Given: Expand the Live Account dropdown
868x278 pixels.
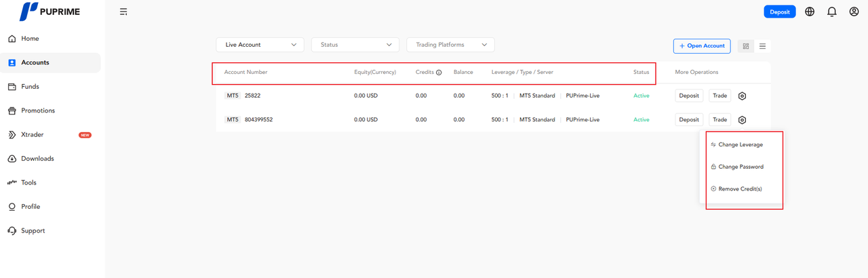Looking at the screenshot, I should pyautogui.click(x=260, y=45).
